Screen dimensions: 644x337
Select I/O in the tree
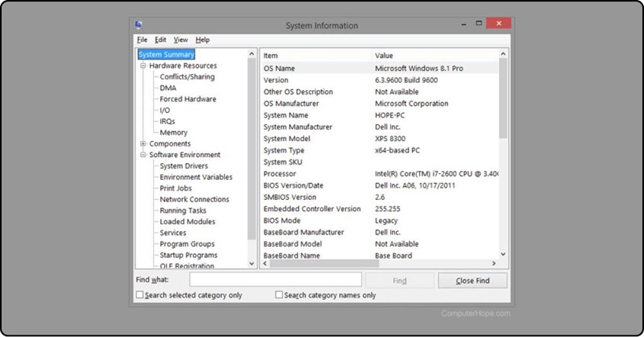pyautogui.click(x=165, y=110)
